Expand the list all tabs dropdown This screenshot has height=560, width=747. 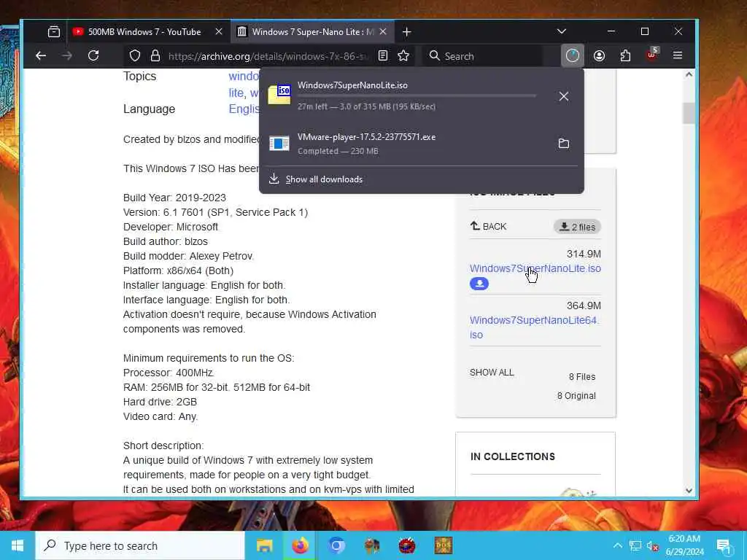pyautogui.click(x=562, y=31)
